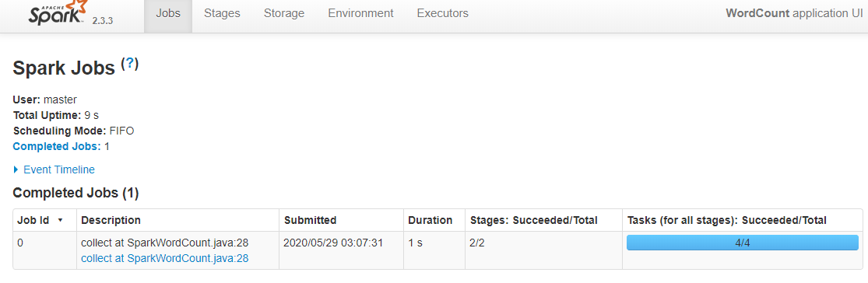Screen dimensions: 868x283
Task: Switch to the Jobs tab
Action: pos(168,13)
